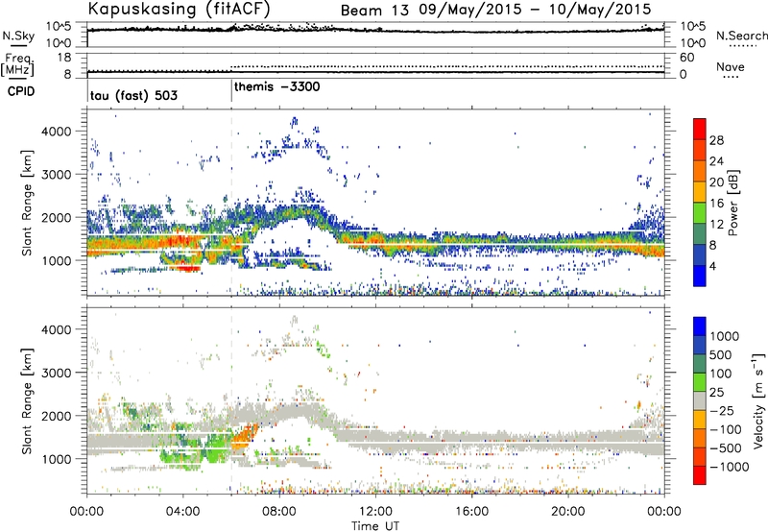Viewport: 768px width, 532px height.
Task: Select the 'Beam 13' text in header
Action: 374,10
